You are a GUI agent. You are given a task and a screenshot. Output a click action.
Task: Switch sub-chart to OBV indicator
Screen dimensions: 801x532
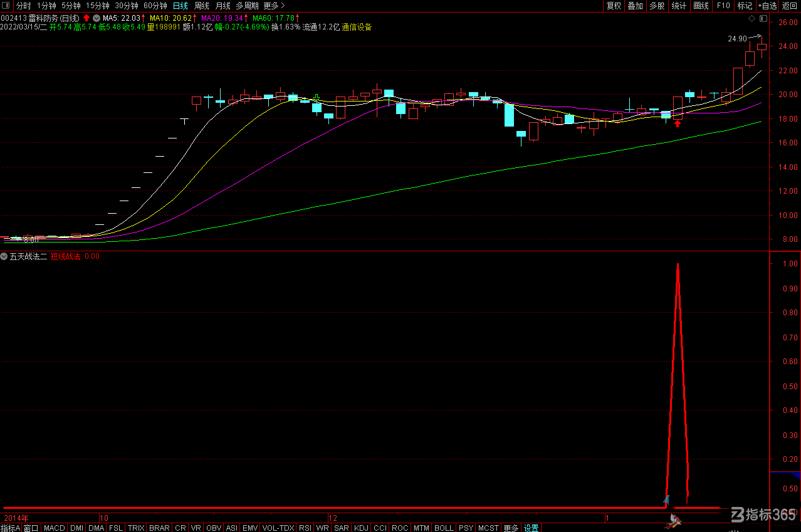pos(214,528)
